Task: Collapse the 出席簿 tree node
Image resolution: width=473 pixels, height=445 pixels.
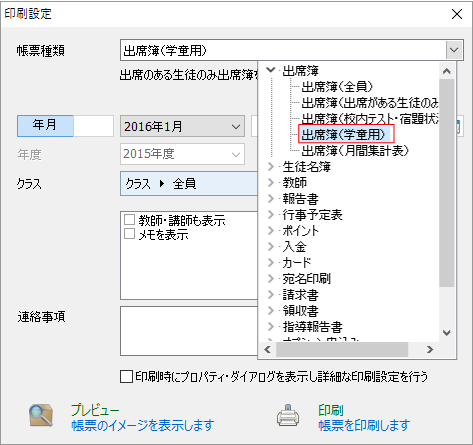Action: pos(271,70)
